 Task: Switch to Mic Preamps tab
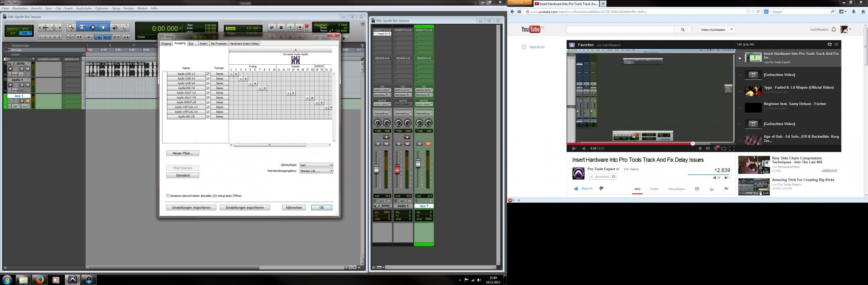click(218, 43)
